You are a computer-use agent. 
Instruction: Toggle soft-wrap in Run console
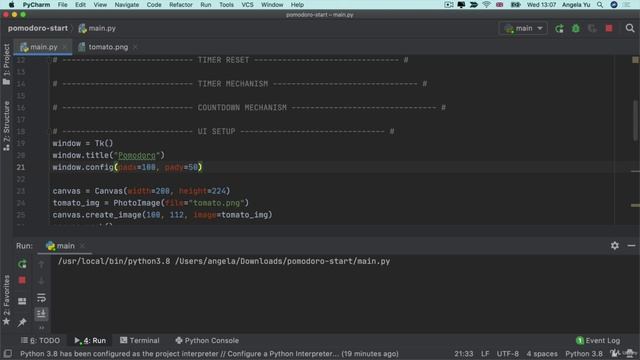(x=41, y=298)
